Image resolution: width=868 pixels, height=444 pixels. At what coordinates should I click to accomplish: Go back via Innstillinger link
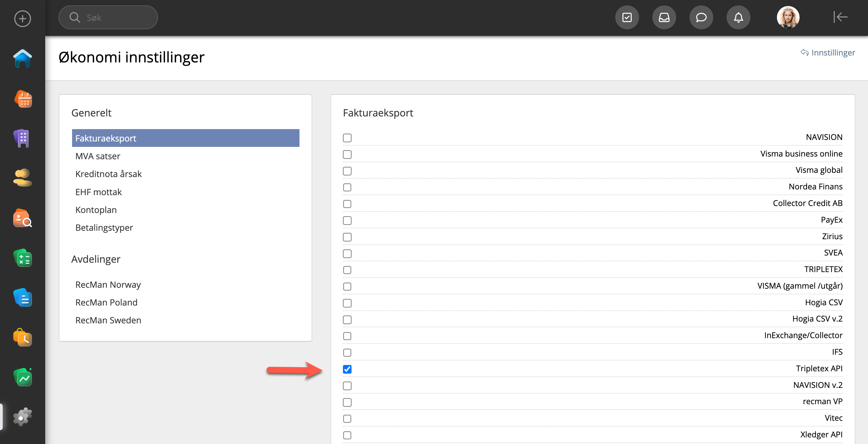828,52
